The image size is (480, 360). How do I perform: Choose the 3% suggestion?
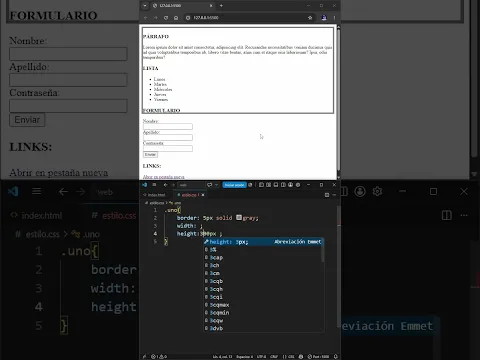(x=263, y=250)
